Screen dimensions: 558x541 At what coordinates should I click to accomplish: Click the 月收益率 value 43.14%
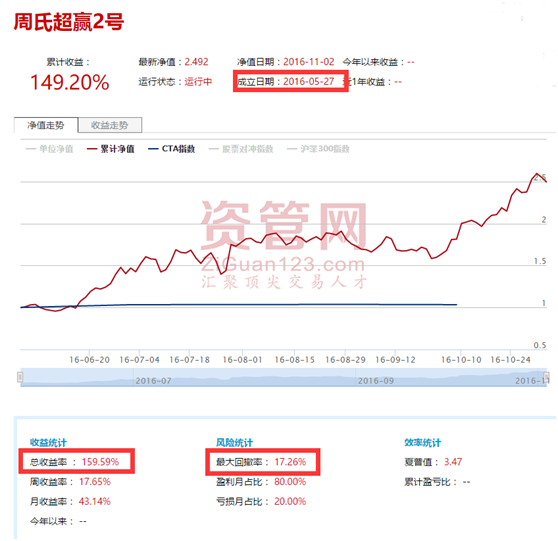tap(95, 501)
